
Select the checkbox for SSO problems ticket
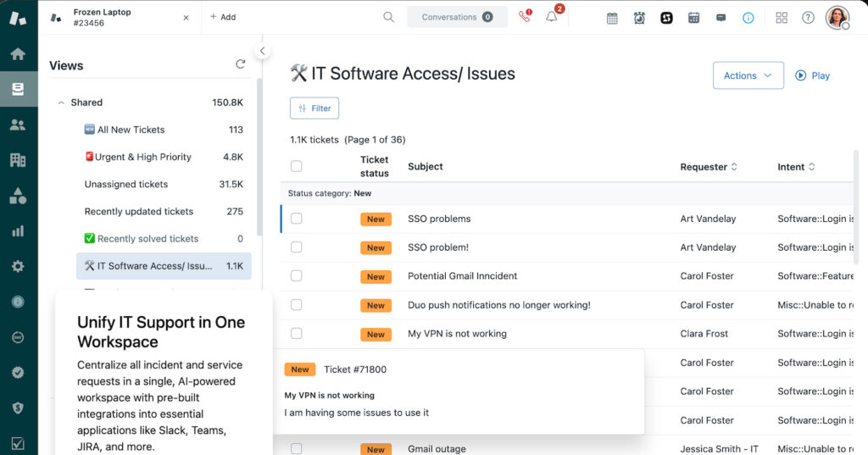tap(297, 219)
